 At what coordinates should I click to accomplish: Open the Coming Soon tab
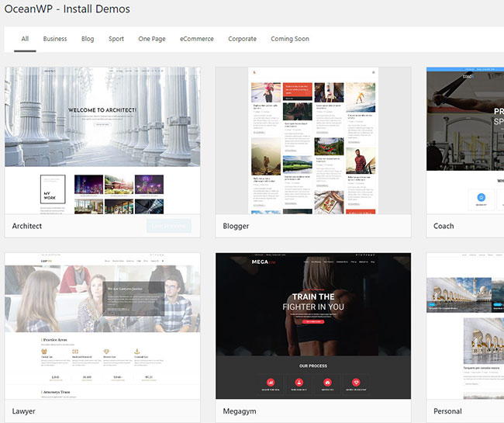290,39
